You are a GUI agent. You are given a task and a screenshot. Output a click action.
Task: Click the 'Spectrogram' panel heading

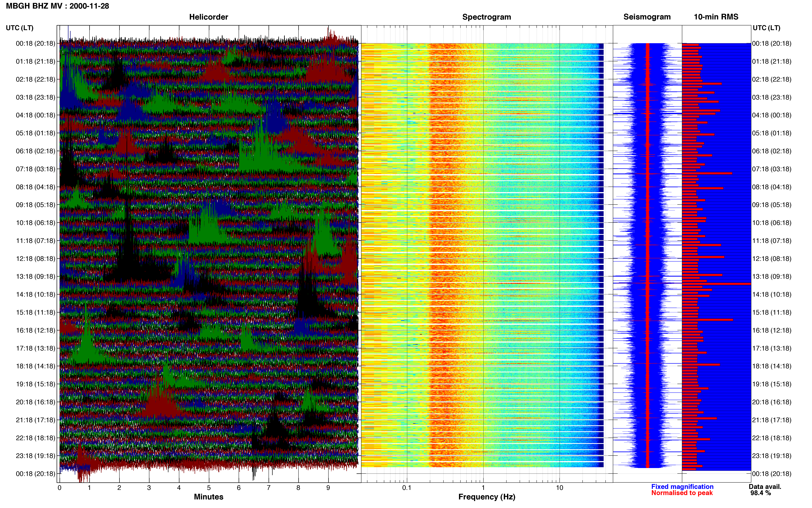point(487,17)
